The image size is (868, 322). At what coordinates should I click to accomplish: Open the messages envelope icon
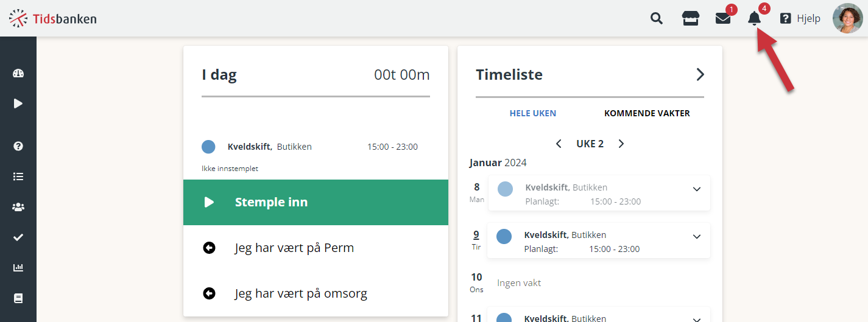pos(723,18)
